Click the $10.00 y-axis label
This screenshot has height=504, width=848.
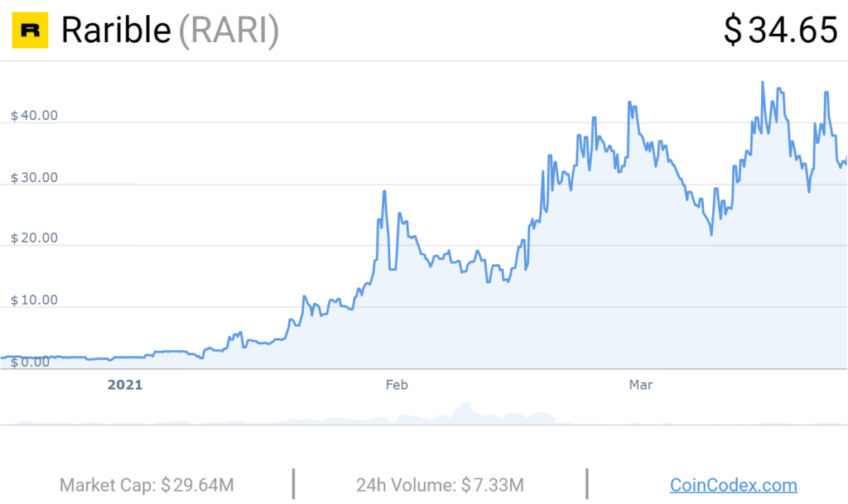tap(34, 300)
